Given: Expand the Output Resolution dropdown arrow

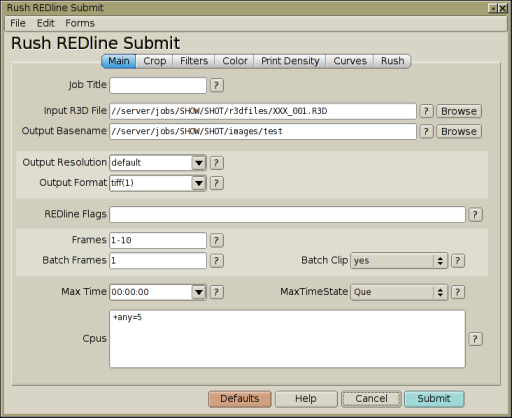Looking at the screenshot, I should [x=199, y=163].
